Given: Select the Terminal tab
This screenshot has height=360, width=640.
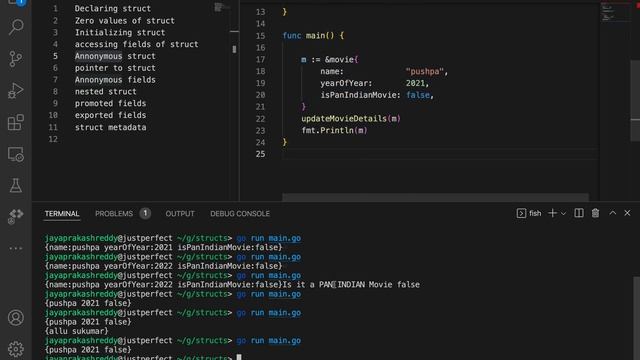Looking at the screenshot, I should 62,214.
